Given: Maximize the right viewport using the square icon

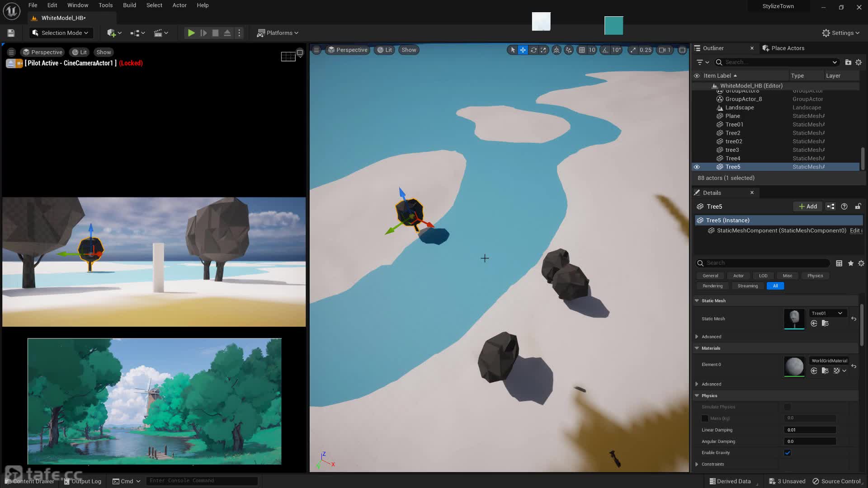Looking at the screenshot, I should (x=682, y=50).
